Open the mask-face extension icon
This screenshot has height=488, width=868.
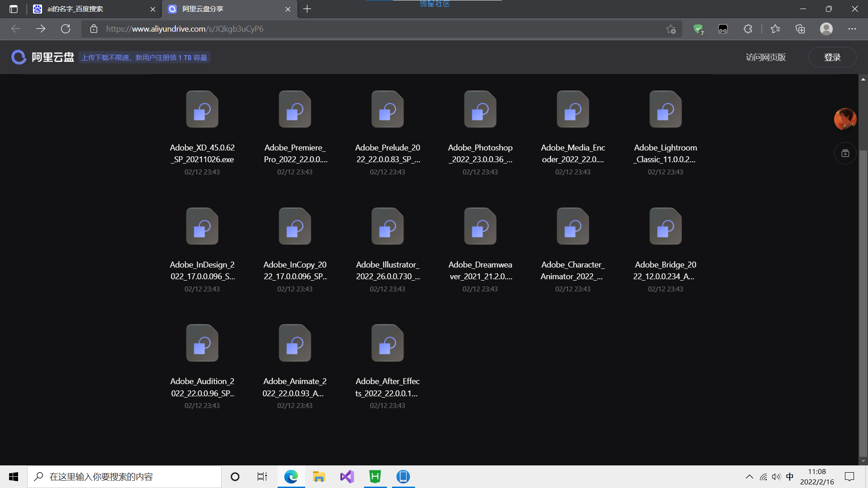(x=723, y=29)
